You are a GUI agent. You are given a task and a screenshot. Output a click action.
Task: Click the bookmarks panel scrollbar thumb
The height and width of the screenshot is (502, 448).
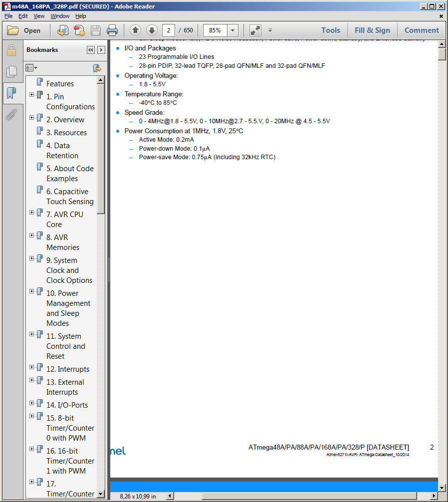[x=100, y=149]
